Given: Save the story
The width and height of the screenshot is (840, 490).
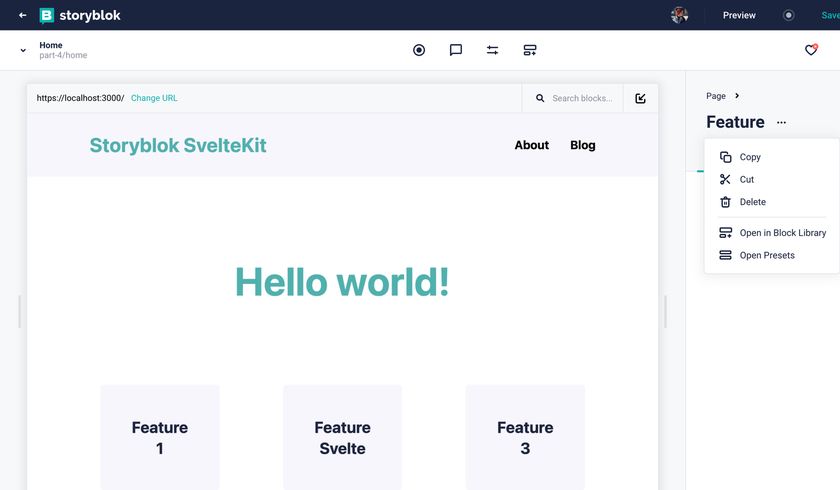Looking at the screenshot, I should pyautogui.click(x=830, y=15).
